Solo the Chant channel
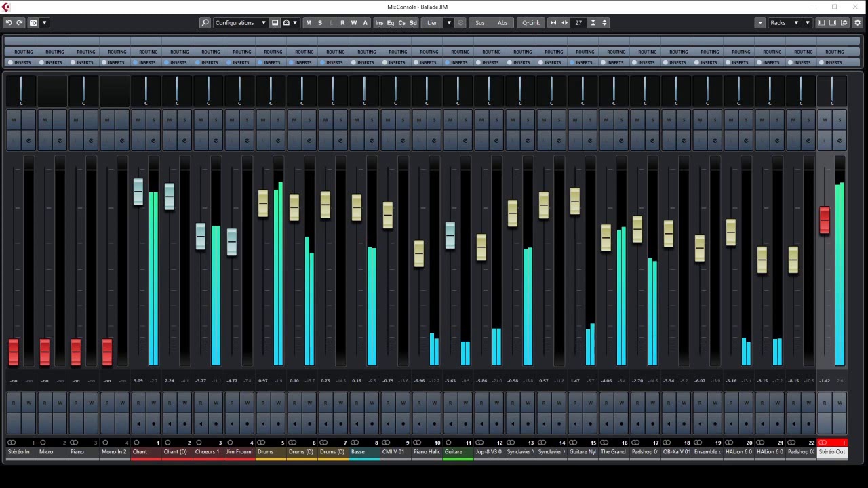This screenshot has height=488, width=868. pyautogui.click(x=153, y=120)
